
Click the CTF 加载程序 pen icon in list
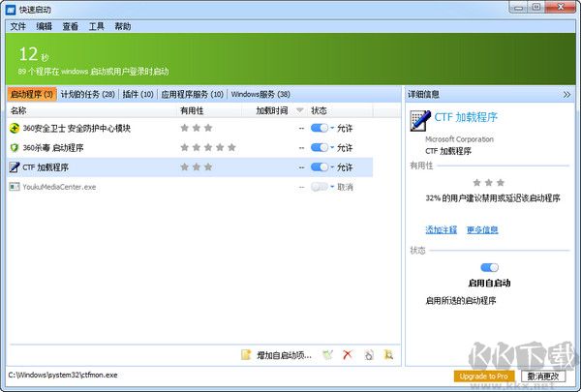coord(15,167)
